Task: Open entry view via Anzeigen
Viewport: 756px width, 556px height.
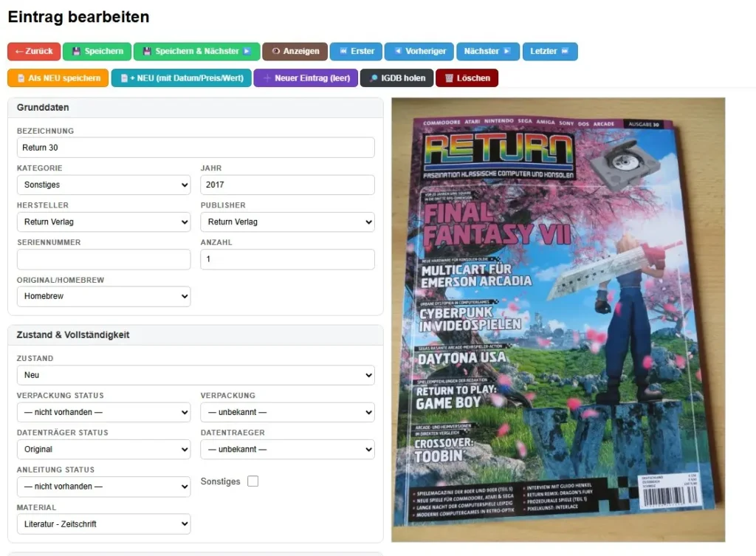Action: (x=295, y=51)
